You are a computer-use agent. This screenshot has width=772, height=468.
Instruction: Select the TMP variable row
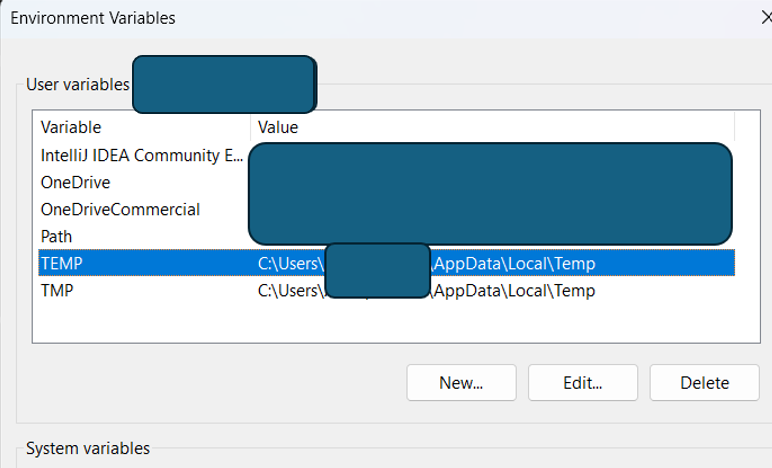coord(57,290)
